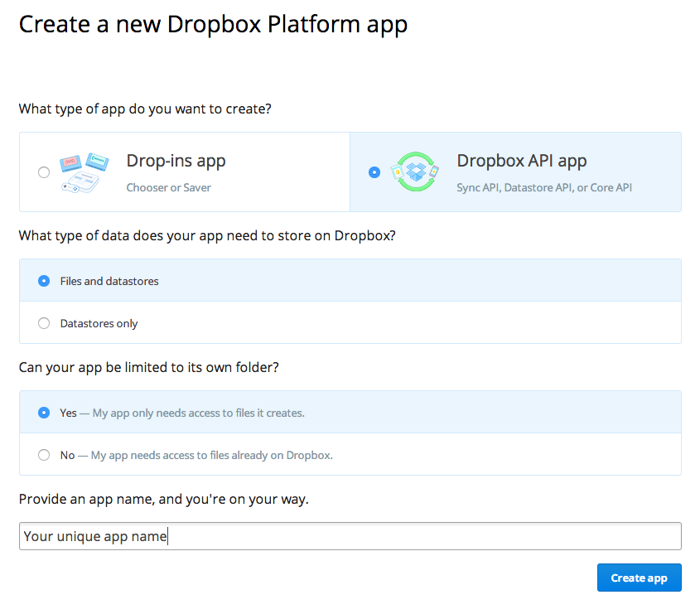Select the Drop-ins app radio button
The image size is (700, 614).
point(44,172)
